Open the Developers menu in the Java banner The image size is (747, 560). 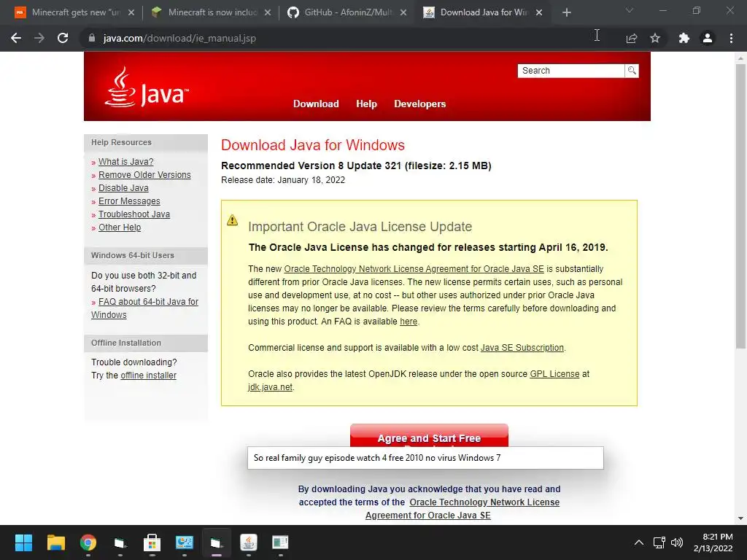(419, 104)
